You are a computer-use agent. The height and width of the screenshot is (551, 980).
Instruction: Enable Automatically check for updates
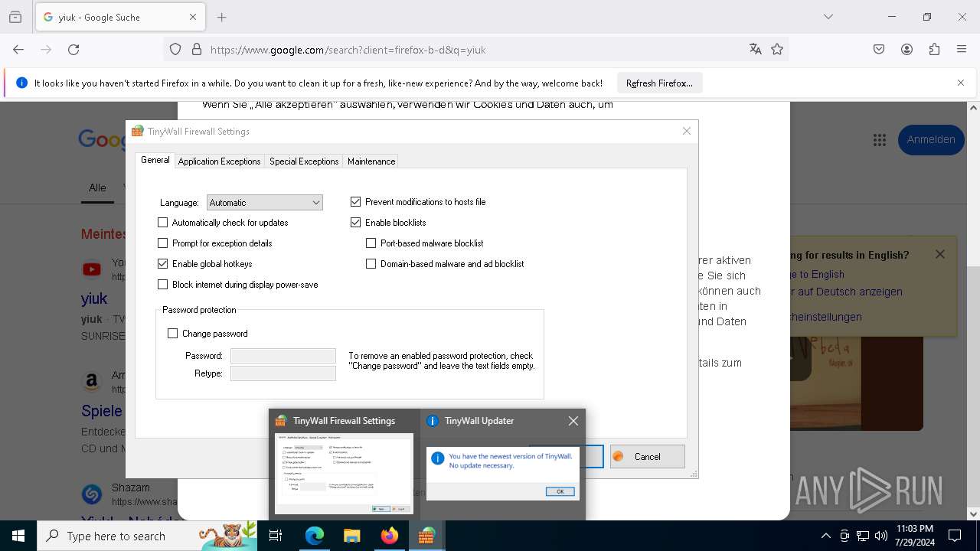coord(162,223)
